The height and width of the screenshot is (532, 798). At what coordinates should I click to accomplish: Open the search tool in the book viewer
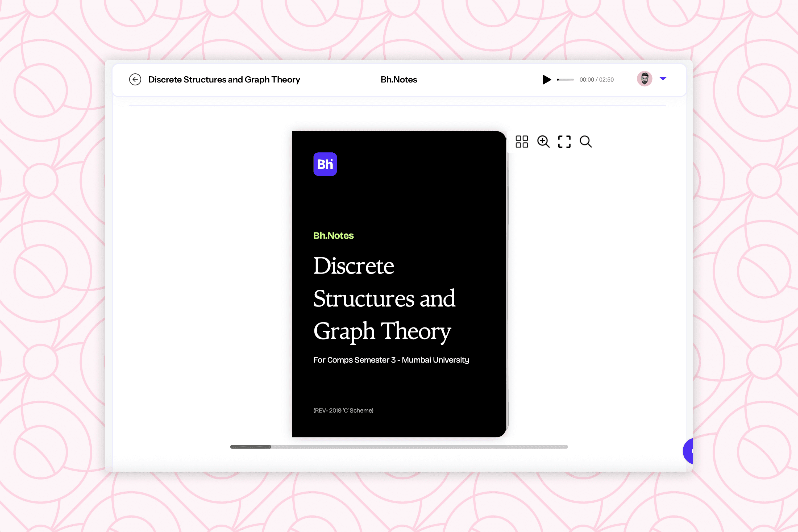tap(586, 142)
